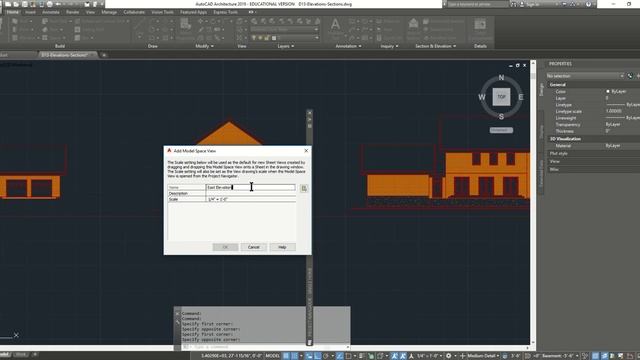
Task: Click the Model layout tab at bottom left
Action: [5, 354]
